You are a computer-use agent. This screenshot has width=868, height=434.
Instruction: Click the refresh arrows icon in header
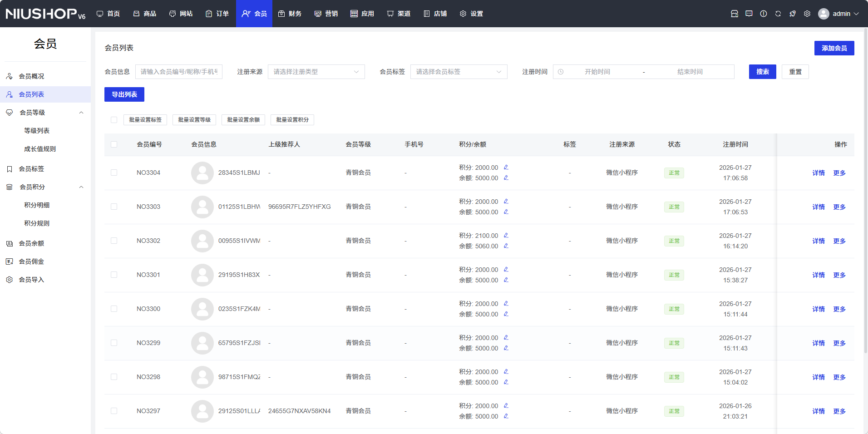(778, 14)
